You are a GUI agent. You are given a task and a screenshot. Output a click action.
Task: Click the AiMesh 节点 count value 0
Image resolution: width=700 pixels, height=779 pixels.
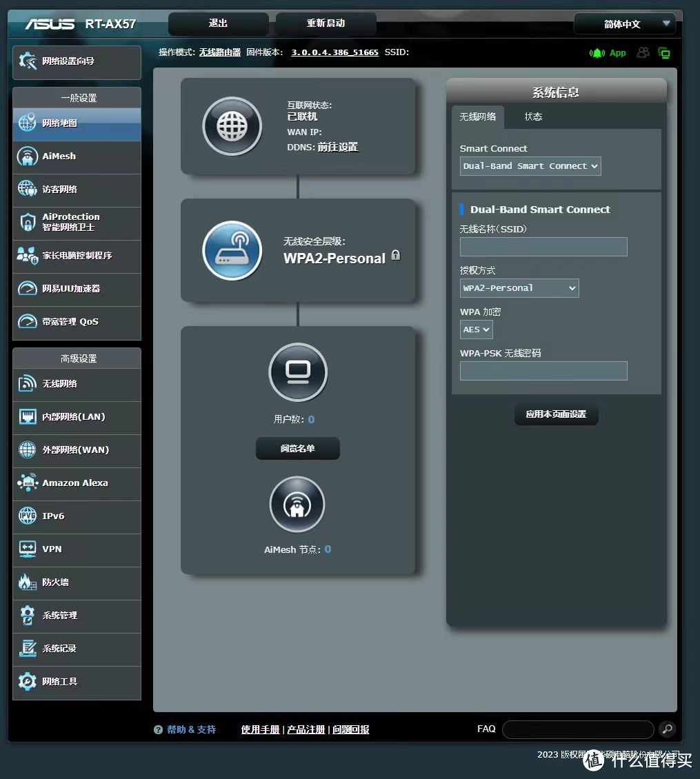coord(328,549)
